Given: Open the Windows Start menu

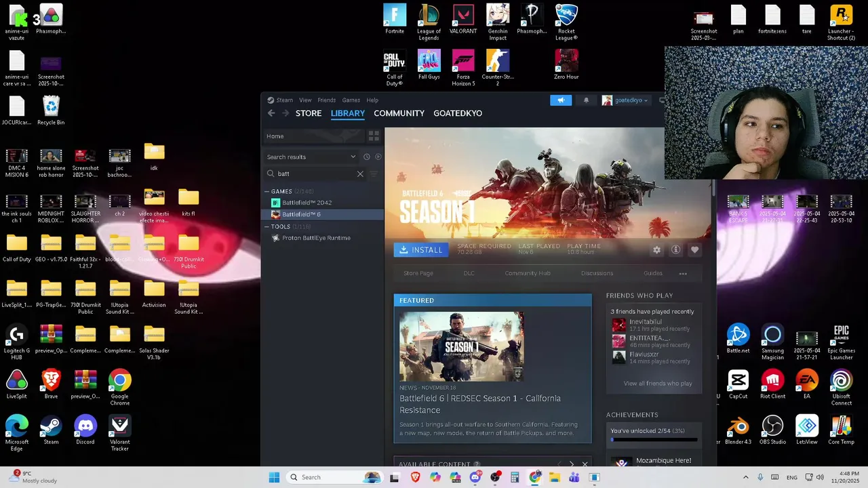Looking at the screenshot, I should [x=274, y=477].
